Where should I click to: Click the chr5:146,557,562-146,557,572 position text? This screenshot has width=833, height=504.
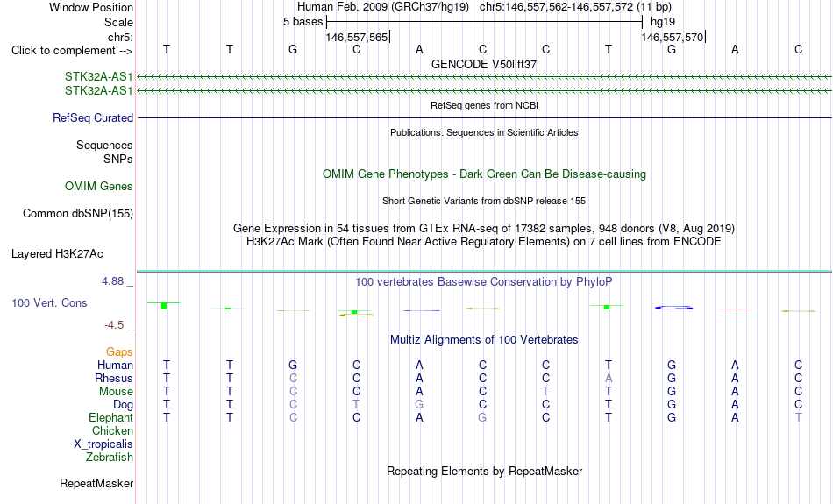point(556,7)
